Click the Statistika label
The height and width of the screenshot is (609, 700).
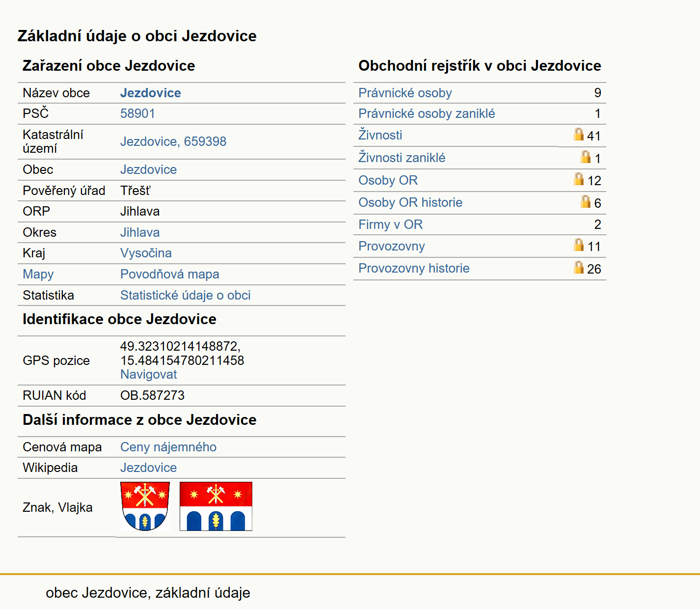pos(48,295)
